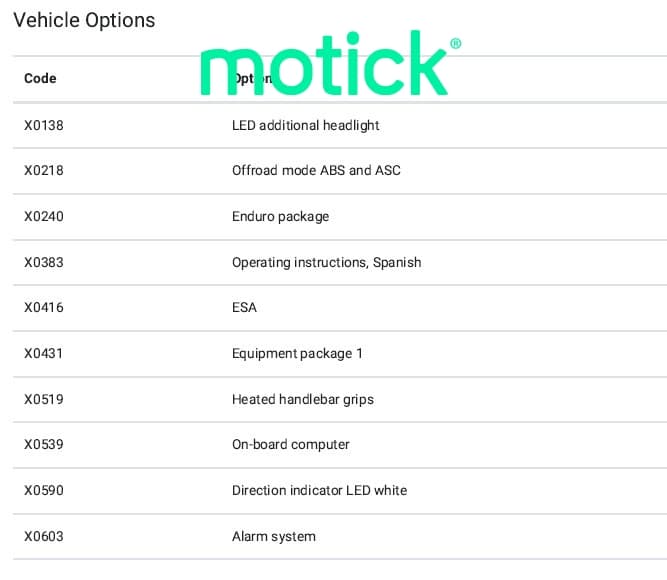Select the Alarm system option

(273, 536)
